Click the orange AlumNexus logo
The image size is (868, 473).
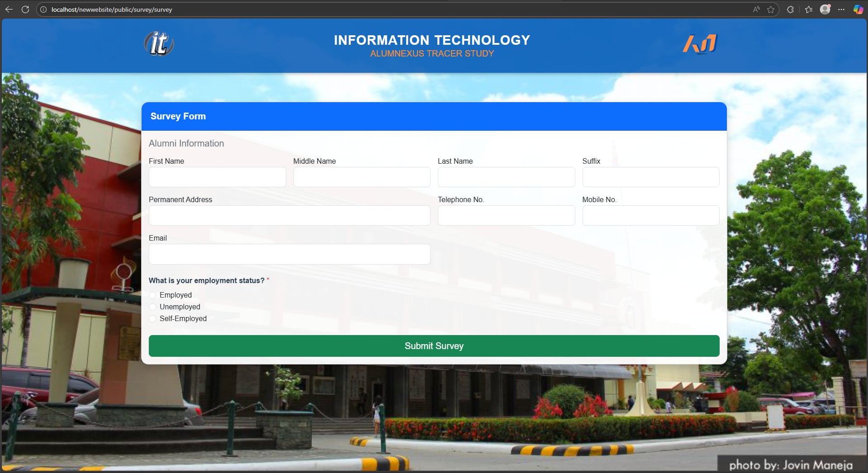click(699, 44)
